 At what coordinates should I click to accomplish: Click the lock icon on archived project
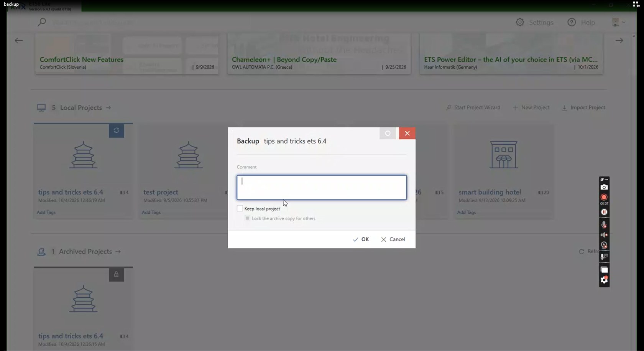click(116, 274)
